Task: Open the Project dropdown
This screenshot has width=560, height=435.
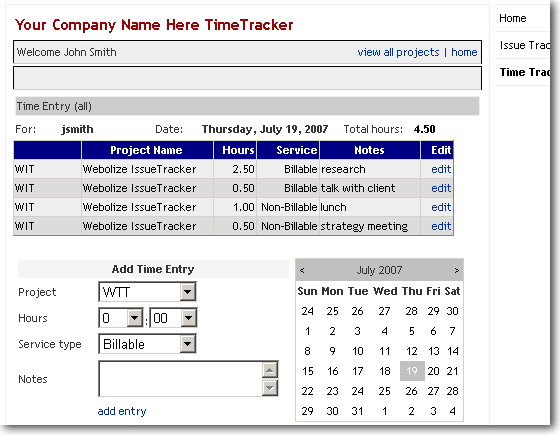Action: click(188, 292)
